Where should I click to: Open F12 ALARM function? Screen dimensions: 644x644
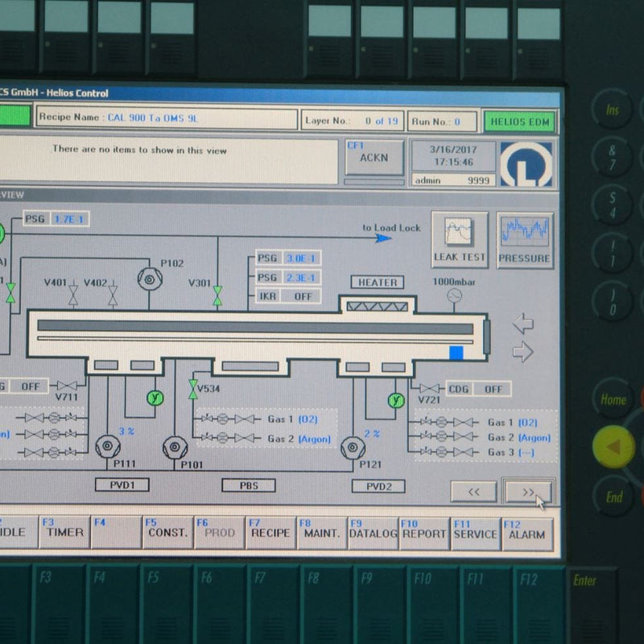527,535
